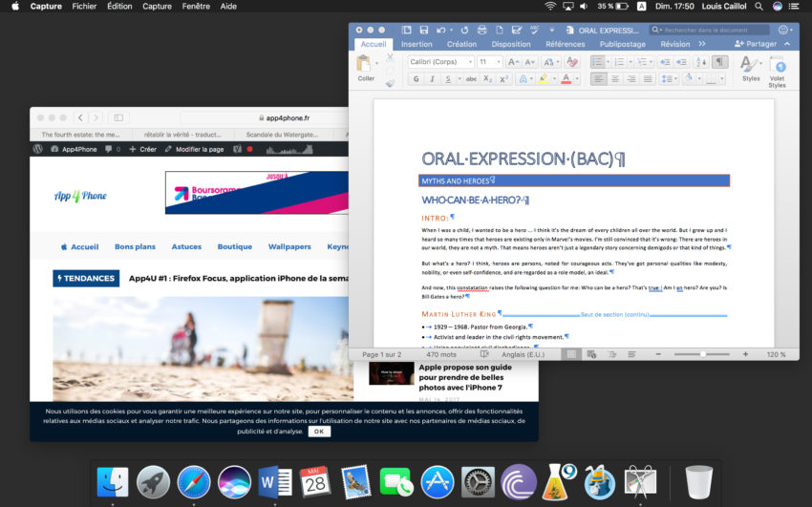Click the format painter brush icon
The width and height of the screenshot is (812, 507).
(x=390, y=83)
